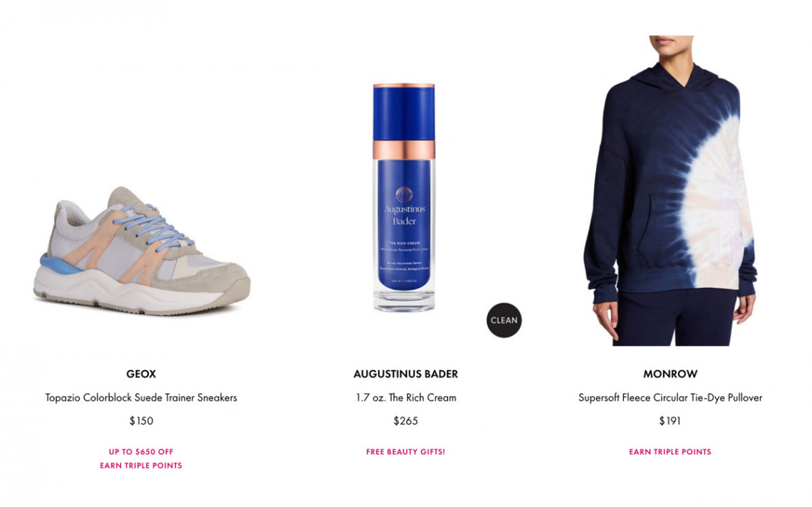Click the $150 sneaker price
The width and height of the screenshot is (812, 507).
[141, 421]
